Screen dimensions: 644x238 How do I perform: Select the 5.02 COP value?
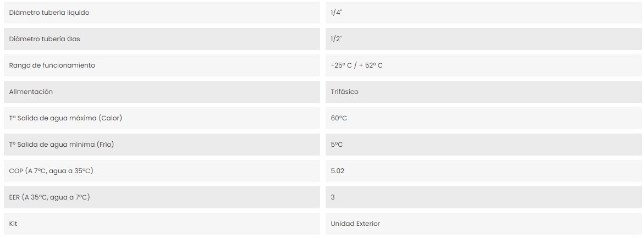tap(337, 171)
